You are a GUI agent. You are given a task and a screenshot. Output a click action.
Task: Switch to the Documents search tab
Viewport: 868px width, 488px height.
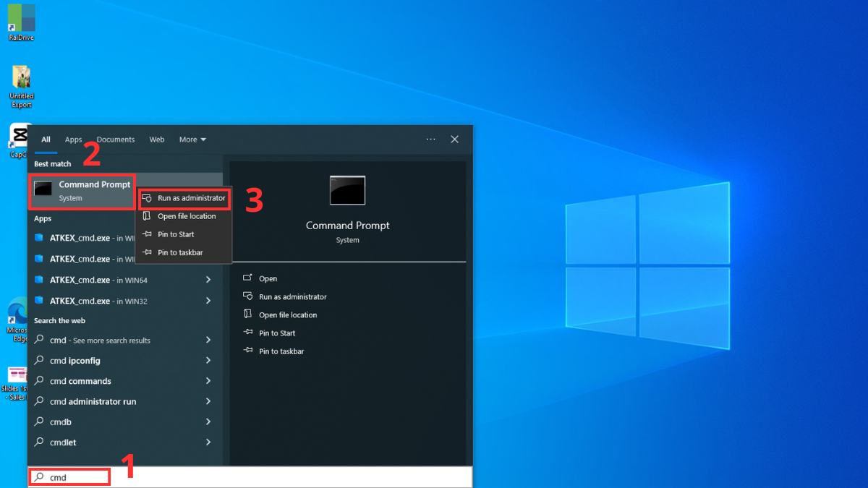coord(116,140)
